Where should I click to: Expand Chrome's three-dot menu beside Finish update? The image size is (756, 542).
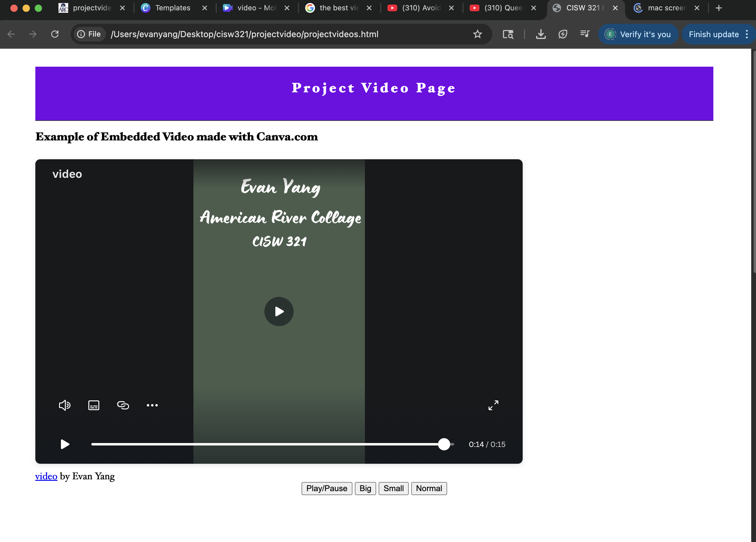click(747, 34)
